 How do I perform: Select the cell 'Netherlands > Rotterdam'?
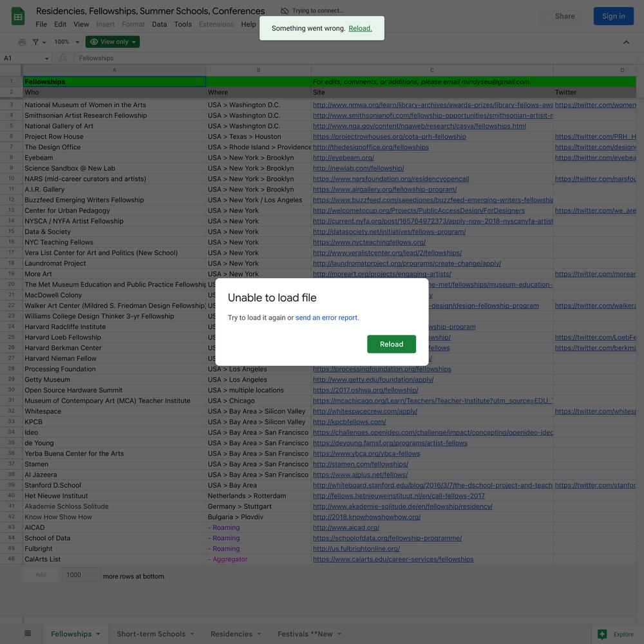tap(258, 496)
